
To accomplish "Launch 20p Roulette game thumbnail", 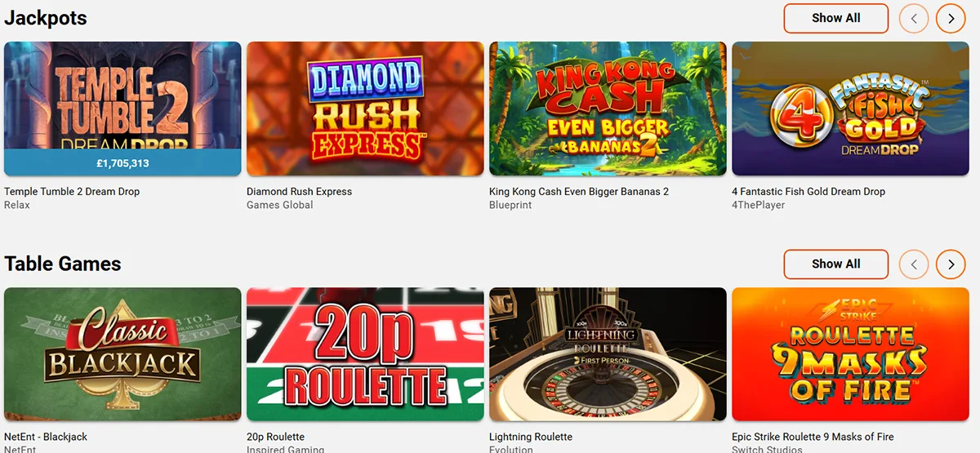I will pos(365,354).
